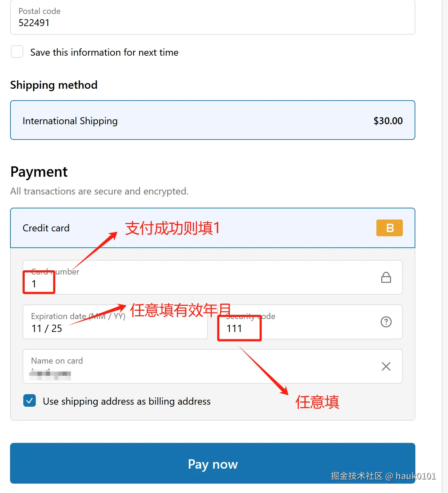
Task: Select the International Shipping method option
Action: pyautogui.click(x=213, y=120)
